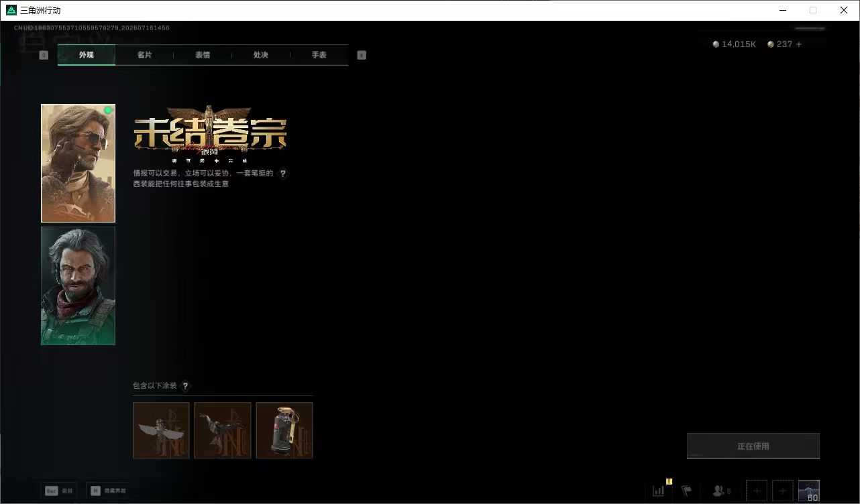Switch to the 处决 tab
860x504 pixels.
[261, 55]
